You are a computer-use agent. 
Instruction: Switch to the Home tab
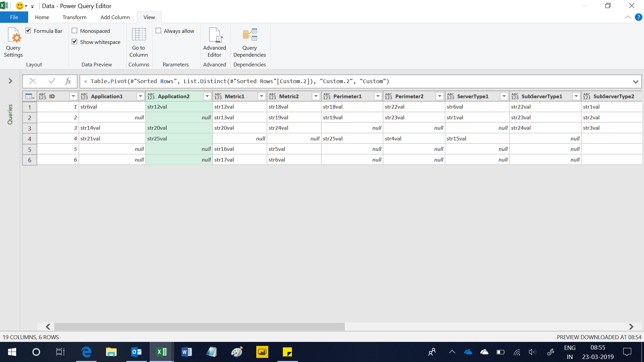42,17
